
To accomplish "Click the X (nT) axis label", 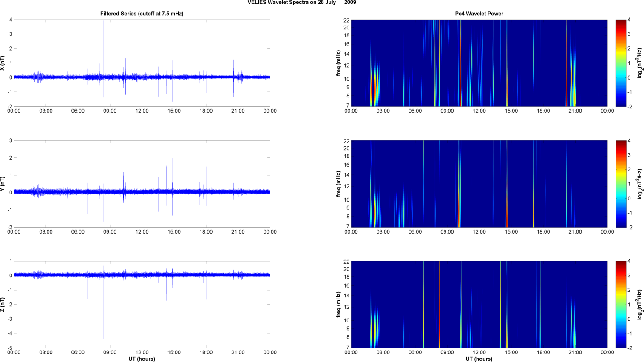I will 3,63.
